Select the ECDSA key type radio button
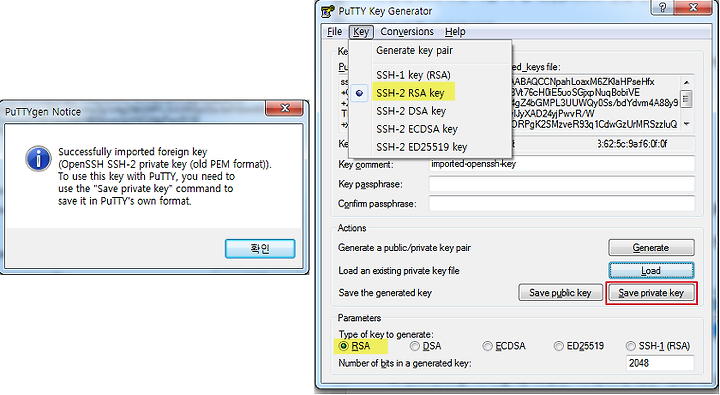Screen dimensions: 720x395 (x=487, y=346)
